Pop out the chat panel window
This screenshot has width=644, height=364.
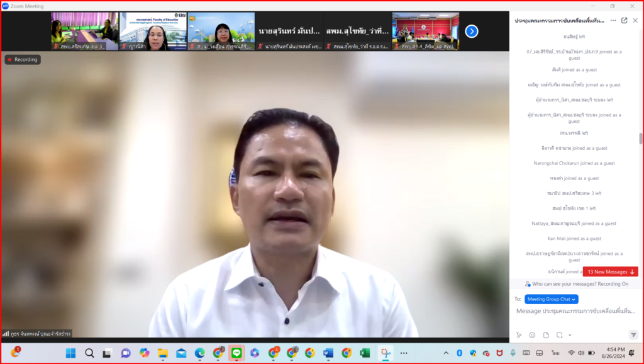tap(624, 20)
